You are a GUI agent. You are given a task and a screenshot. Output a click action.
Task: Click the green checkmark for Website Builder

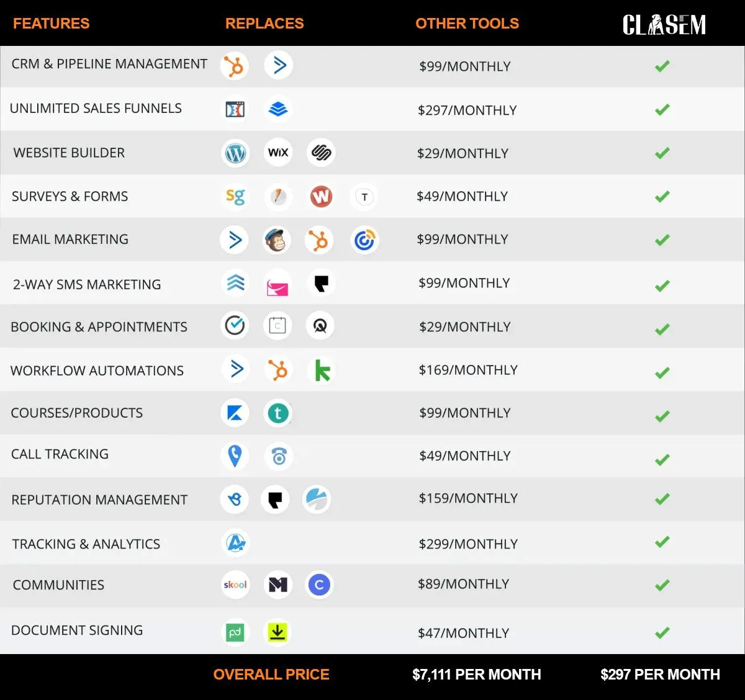662,153
